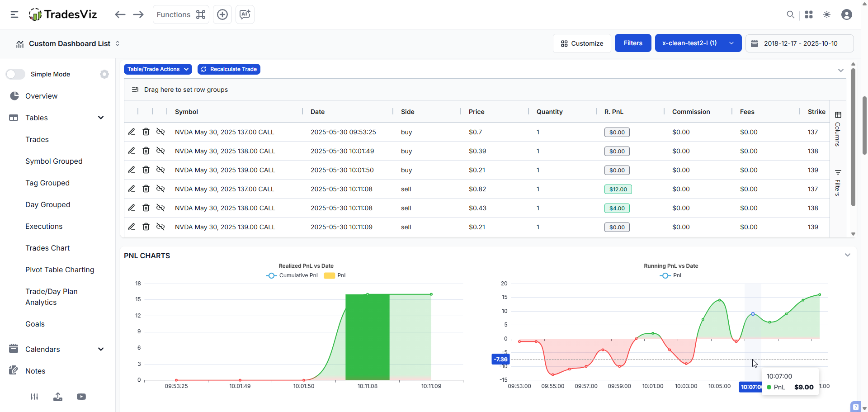Toggle Simple Mode switch
Screen dimensions: 868x412
[x=16, y=74]
